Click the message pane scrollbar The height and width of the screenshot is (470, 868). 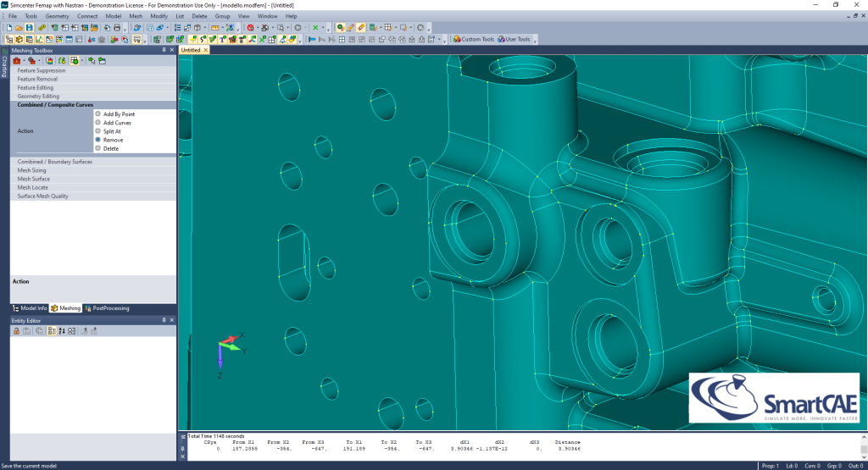point(864,445)
